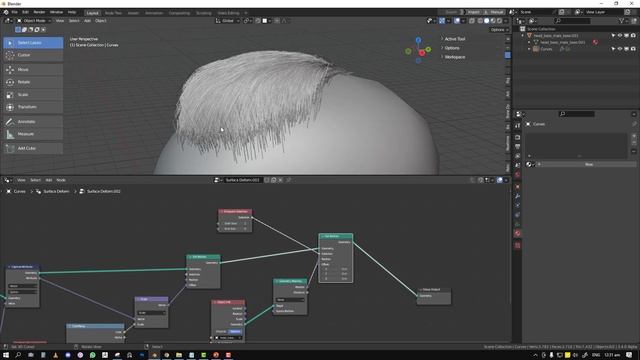This screenshot has width=640, height=360.
Task: Unlink the Surface Deform.002 node group
Action: click(x=280, y=180)
